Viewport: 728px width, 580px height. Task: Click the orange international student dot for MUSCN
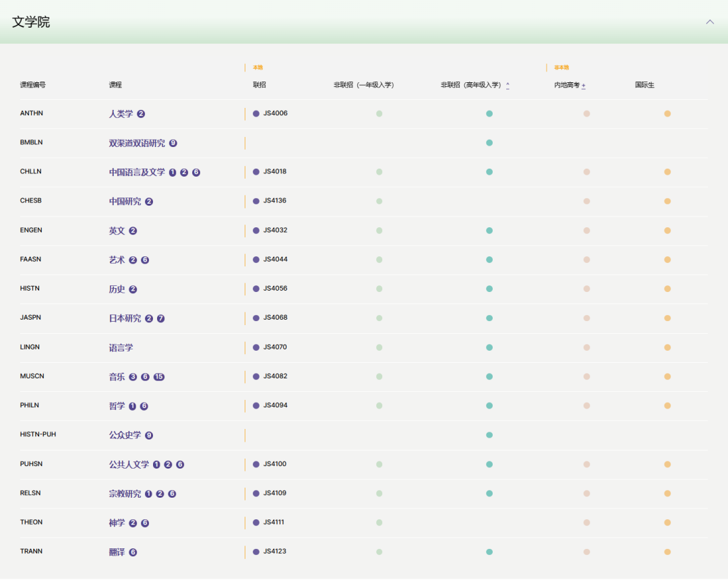click(x=667, y=376)
